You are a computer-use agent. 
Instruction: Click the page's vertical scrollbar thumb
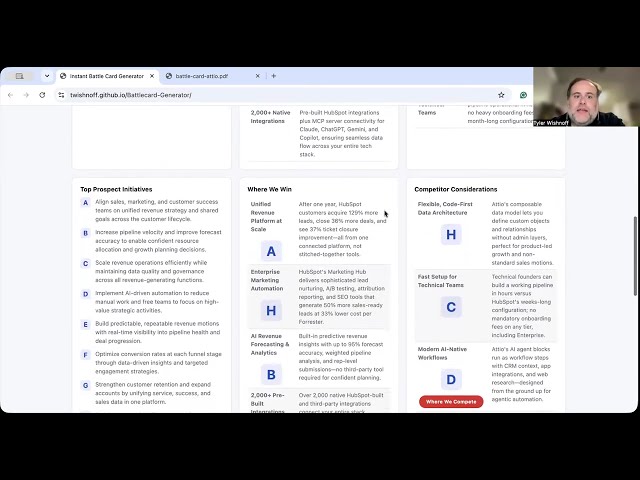[x=635, y=256]
